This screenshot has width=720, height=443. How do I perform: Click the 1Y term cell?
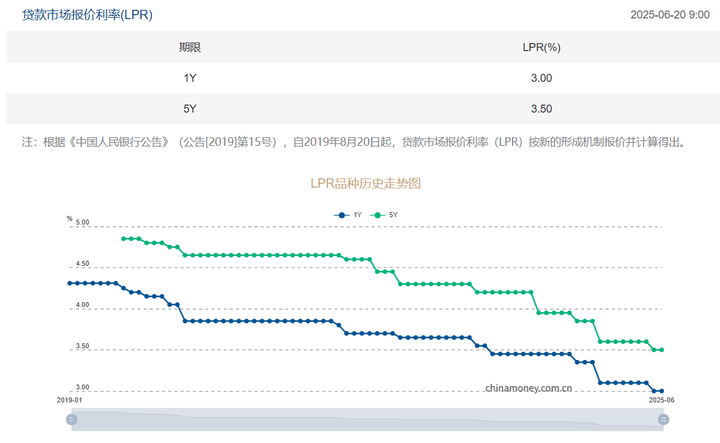pos(190,78)
